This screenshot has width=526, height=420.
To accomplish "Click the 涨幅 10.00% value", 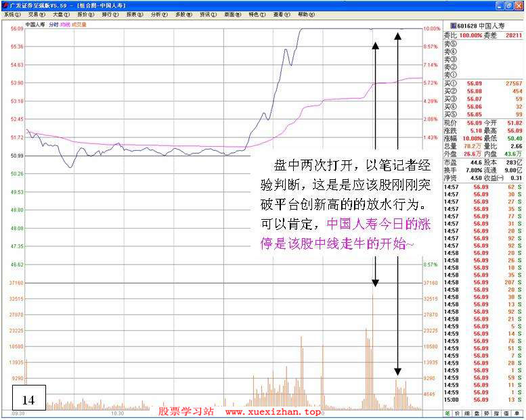I will tap(473, 139).
